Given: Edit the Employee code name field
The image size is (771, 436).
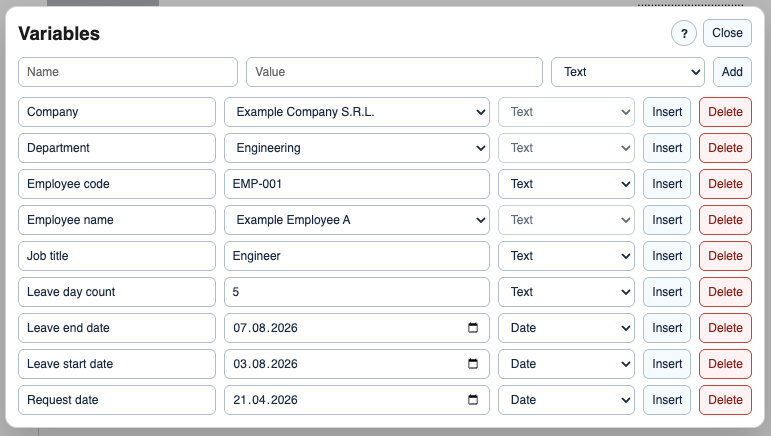Looking at the screenshot, I should pyautogui.click(x=117, y=184).
